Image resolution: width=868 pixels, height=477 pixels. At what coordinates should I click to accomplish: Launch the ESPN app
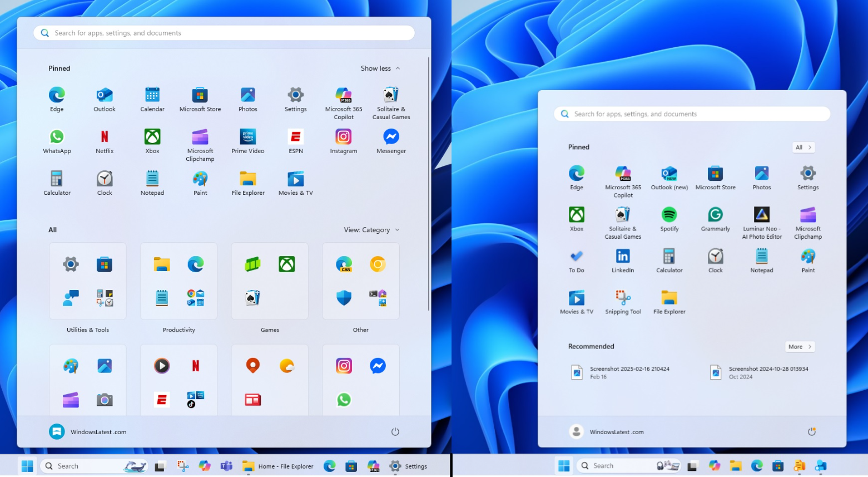coord(295,136)
